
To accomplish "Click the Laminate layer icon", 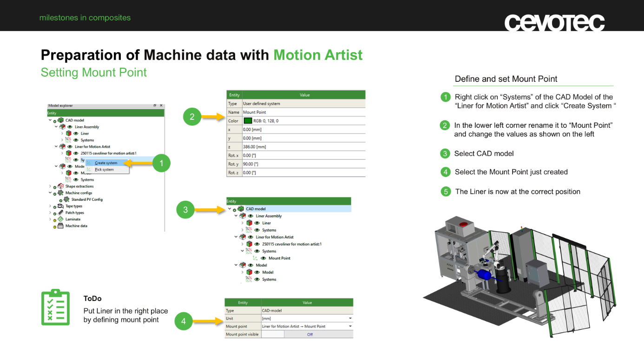I will coord(60,219).
